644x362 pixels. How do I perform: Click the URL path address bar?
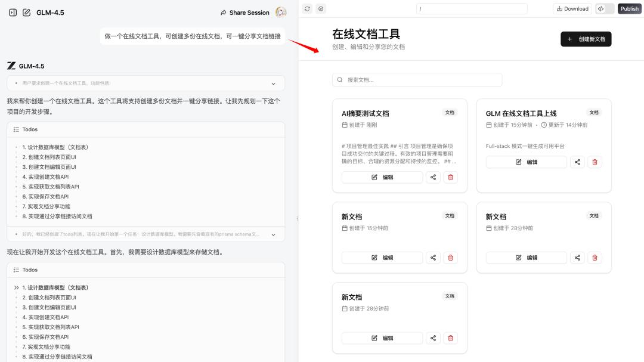click(472, 9)
